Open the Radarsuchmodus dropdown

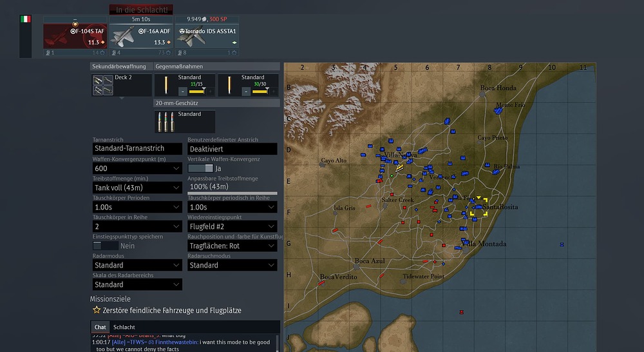point(232,265)
